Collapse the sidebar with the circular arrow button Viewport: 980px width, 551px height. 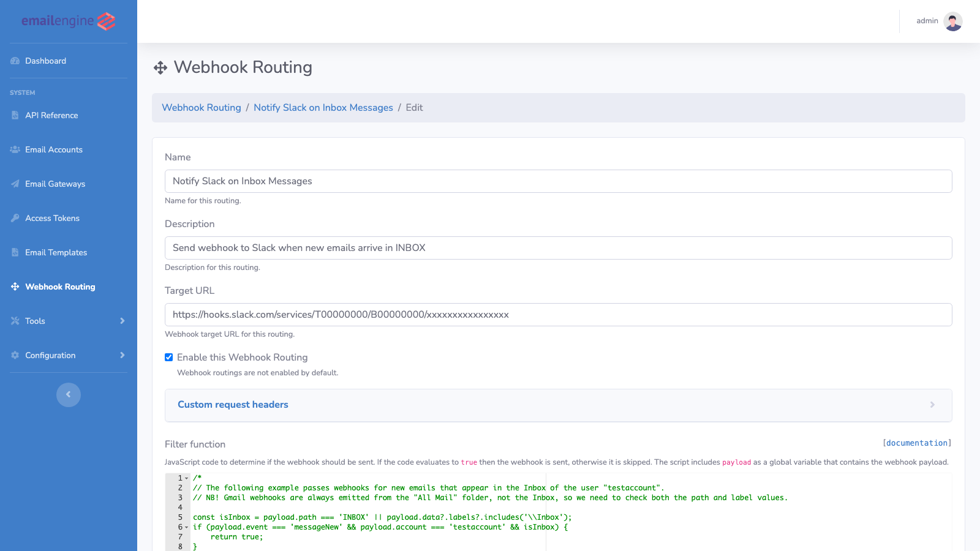[x=68, y=395]
